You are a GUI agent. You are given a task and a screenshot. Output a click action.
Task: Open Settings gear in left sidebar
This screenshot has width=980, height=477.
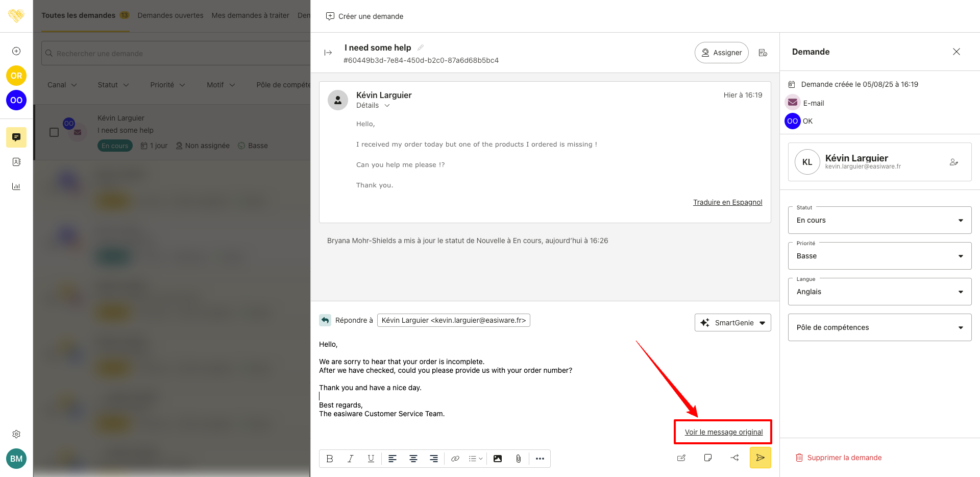pos(16,434)
